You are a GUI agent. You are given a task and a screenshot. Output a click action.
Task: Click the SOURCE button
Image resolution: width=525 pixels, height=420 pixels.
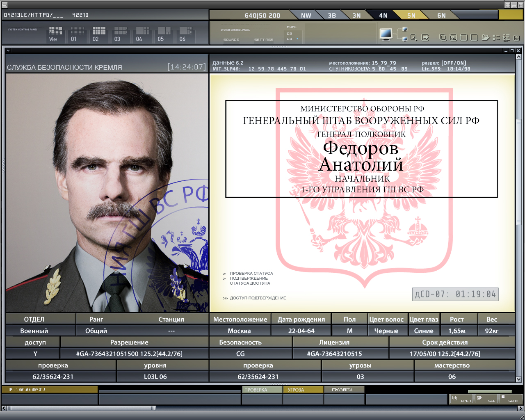231,40
